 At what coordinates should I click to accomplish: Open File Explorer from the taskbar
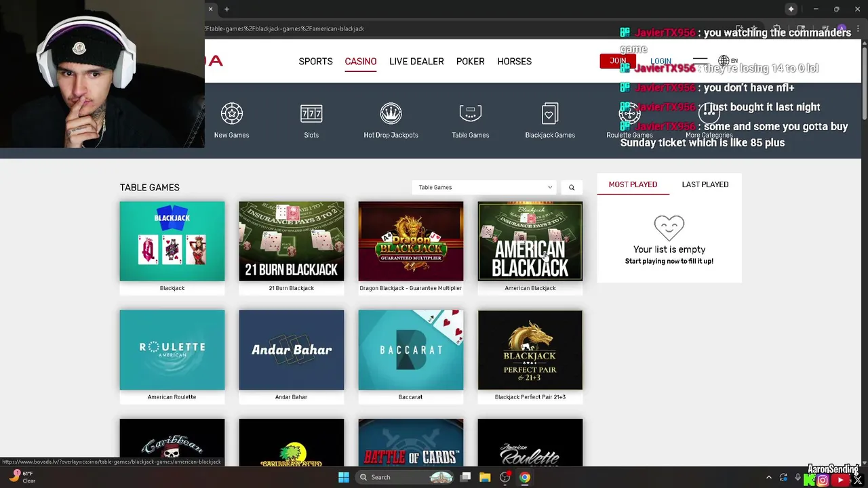[485, 477]
